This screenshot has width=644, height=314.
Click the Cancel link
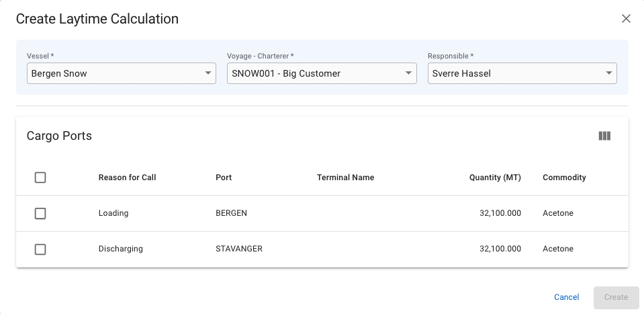(x=566, y=297)
